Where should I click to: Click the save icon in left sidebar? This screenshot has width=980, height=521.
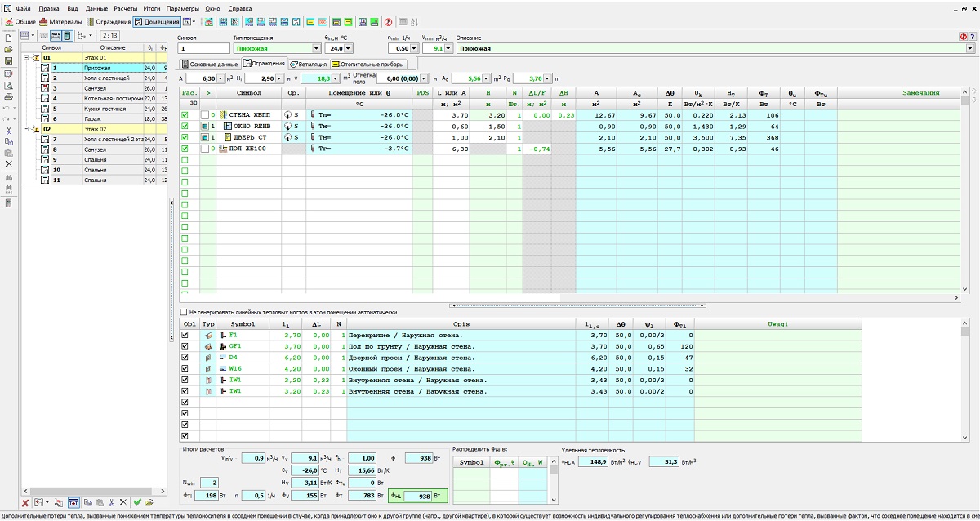point(8,61)
